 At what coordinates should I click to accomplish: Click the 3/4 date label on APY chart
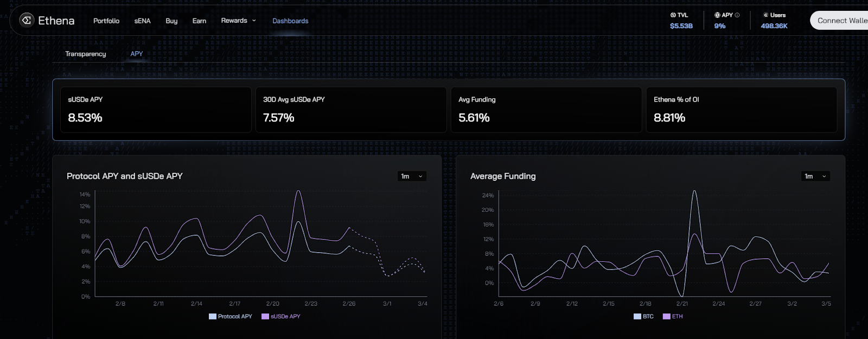point(423,304)
